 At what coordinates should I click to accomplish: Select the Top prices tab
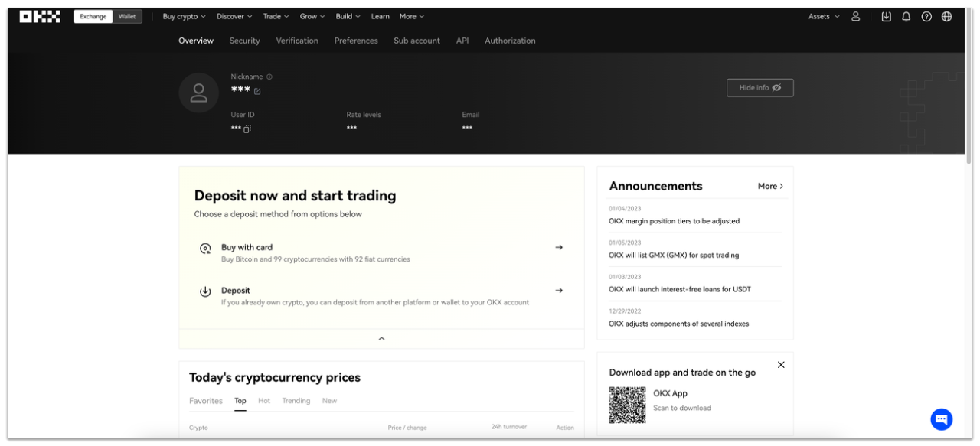(x=240, y=401)
